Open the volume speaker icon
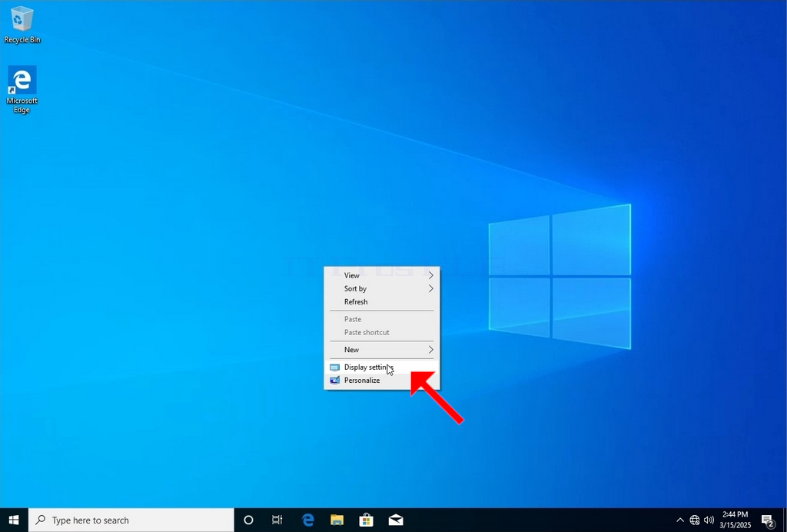Screen dimensions: 787x532 [x=709, y=520]
